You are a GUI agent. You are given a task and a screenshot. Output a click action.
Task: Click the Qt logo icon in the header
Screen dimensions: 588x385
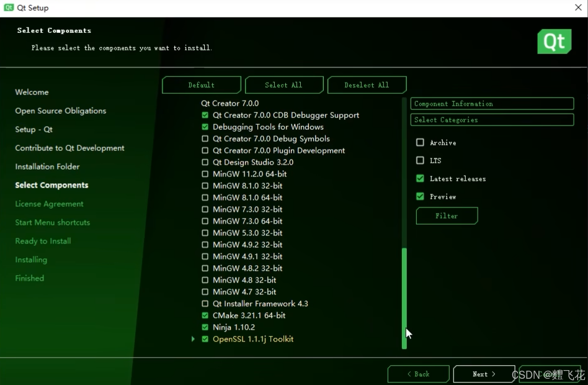(x=555, y=42)
